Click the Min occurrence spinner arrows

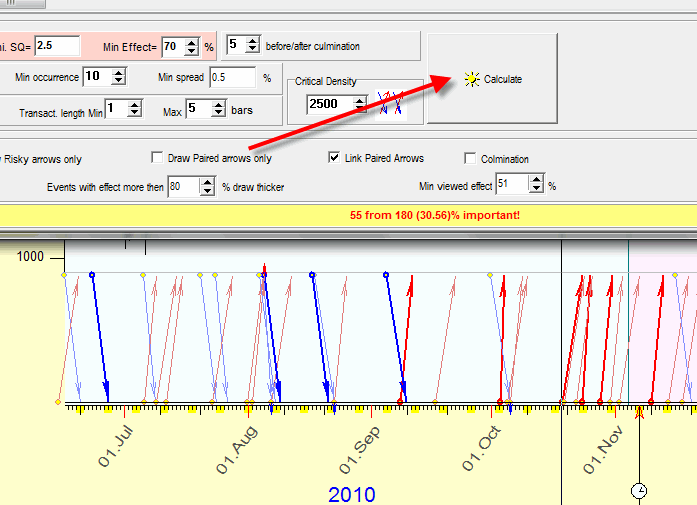tap(119, 77)
